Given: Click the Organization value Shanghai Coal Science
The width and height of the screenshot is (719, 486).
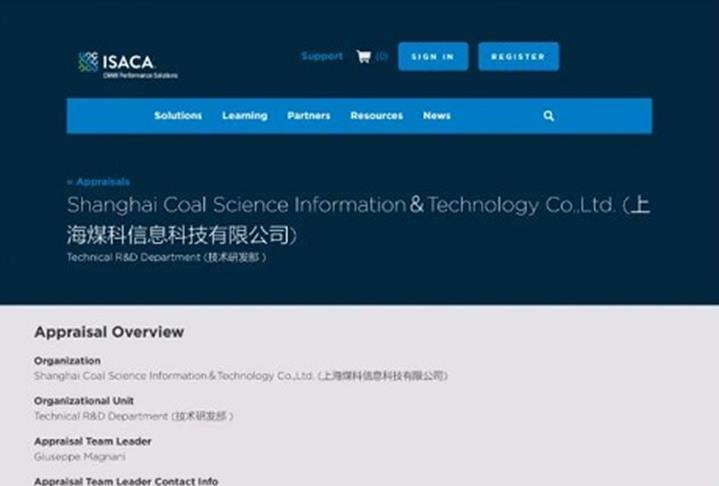Looking at the screenshot, I should click(x=241, y=376).
